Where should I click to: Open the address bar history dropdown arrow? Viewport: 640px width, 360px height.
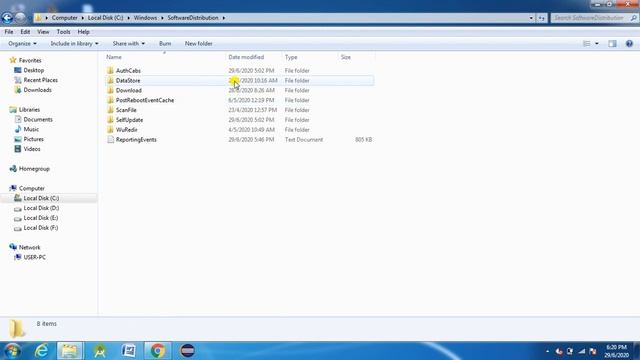tap(531, 18)
